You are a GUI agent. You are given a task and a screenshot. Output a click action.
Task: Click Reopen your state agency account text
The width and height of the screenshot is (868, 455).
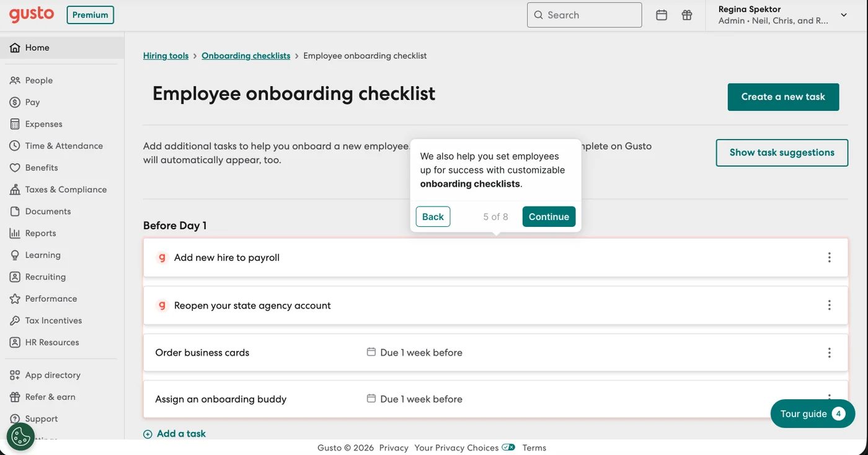pyautogui.click(x=252, y=306)
